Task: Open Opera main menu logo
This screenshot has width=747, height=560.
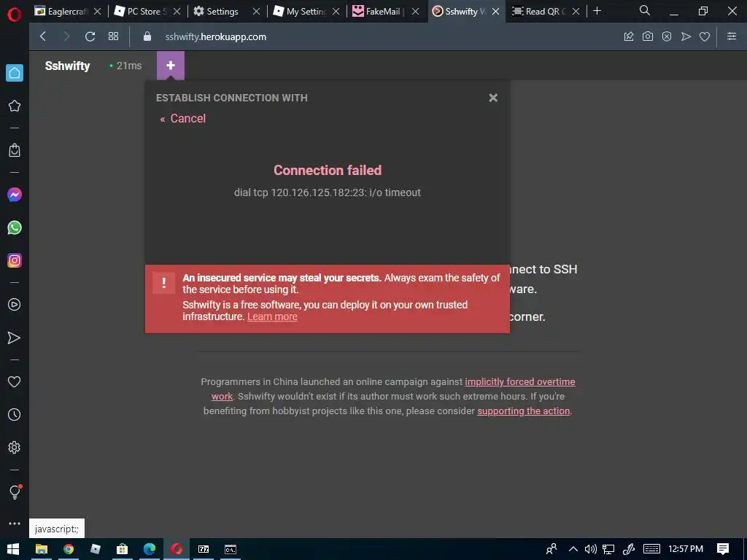Action: coord(15,14)
